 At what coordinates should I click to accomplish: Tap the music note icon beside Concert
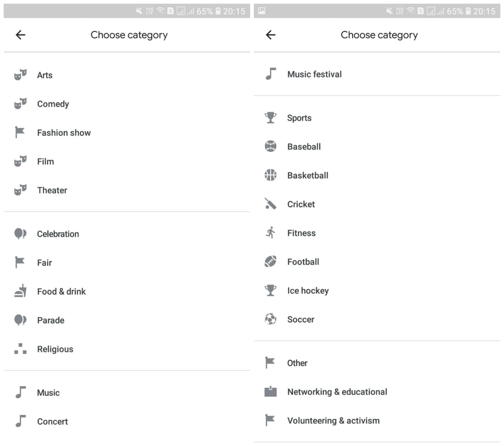[20, 421]
